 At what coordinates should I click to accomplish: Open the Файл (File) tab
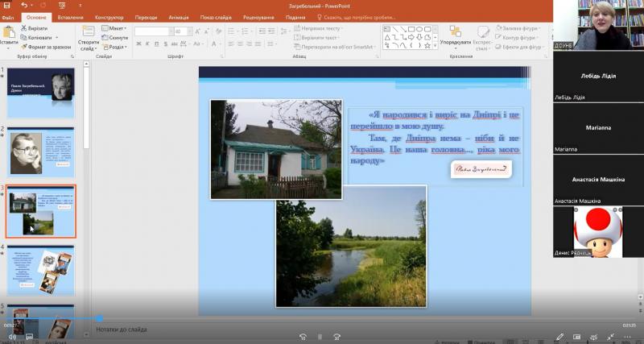pyautogui.click(x=8, y=18)
